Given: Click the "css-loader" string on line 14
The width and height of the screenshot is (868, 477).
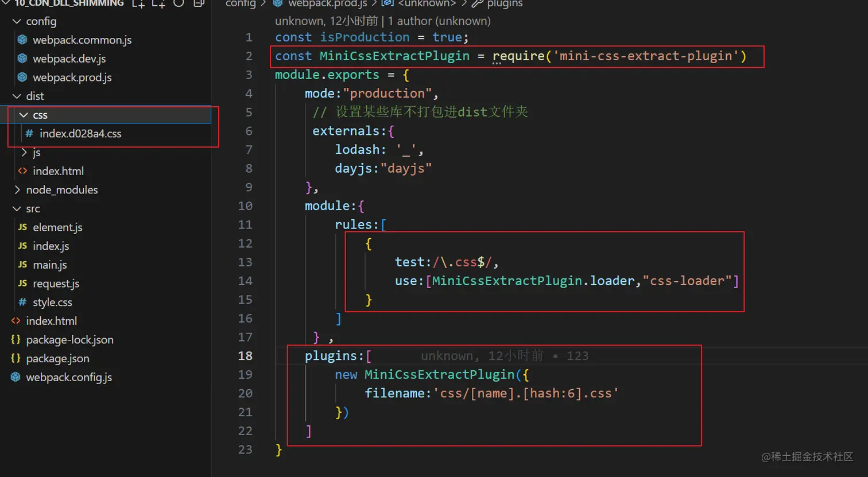Looking at the screenshot, I should tap(687, 281).
